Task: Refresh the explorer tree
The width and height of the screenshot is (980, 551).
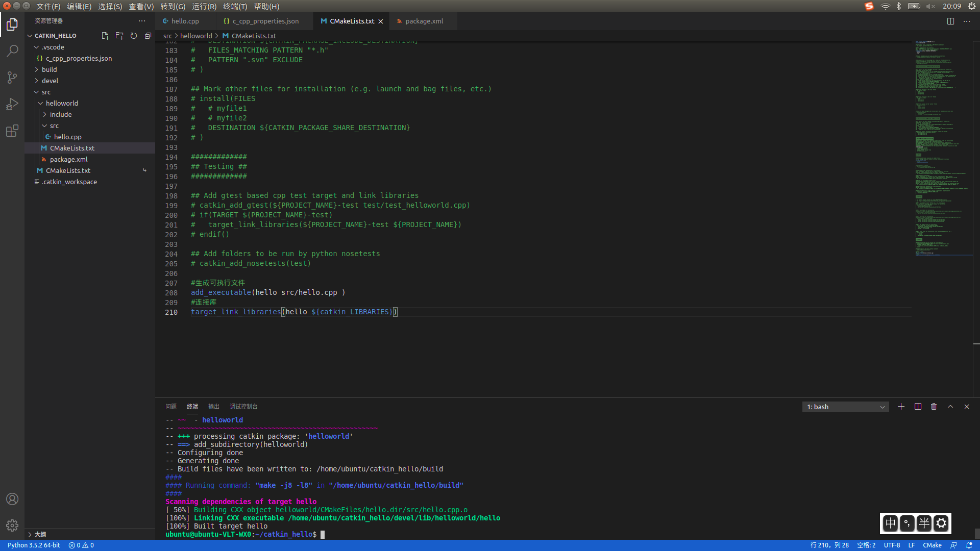Action: tap(134, 36)
